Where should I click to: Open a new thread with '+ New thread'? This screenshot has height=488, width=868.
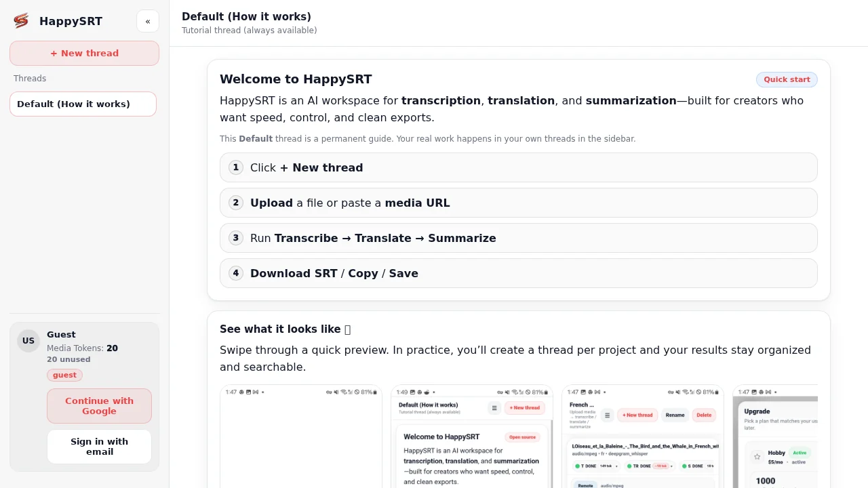pyautogui.click(x=84, y=53)
